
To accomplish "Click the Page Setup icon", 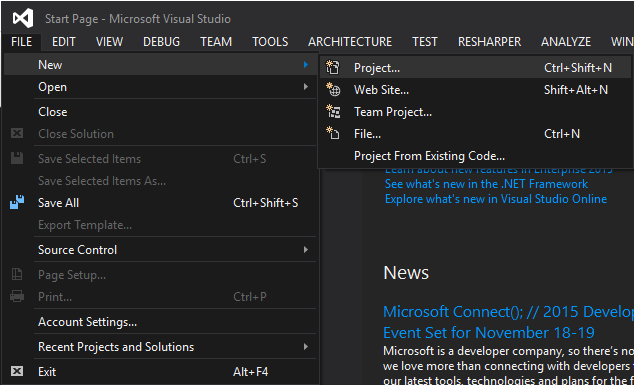I will 17,275.
